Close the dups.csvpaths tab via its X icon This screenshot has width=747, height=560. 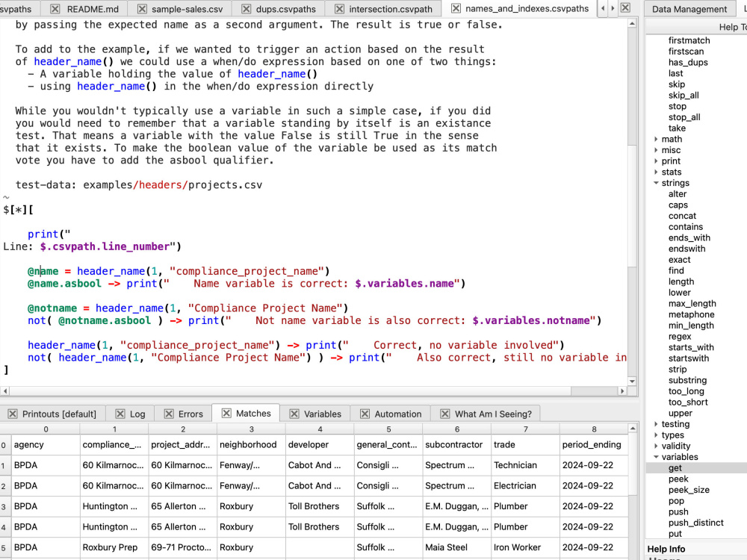247,9
